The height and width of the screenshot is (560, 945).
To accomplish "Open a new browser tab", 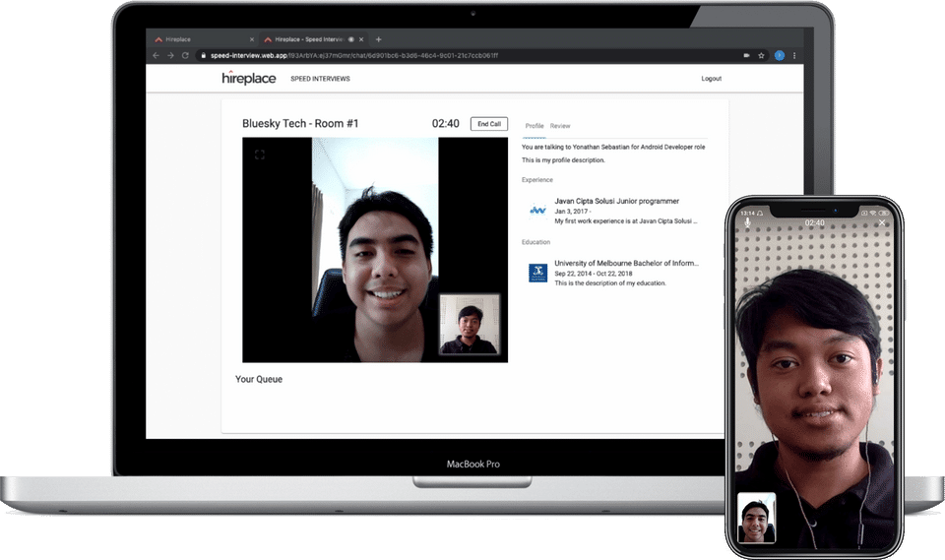I will click(378, 39).
